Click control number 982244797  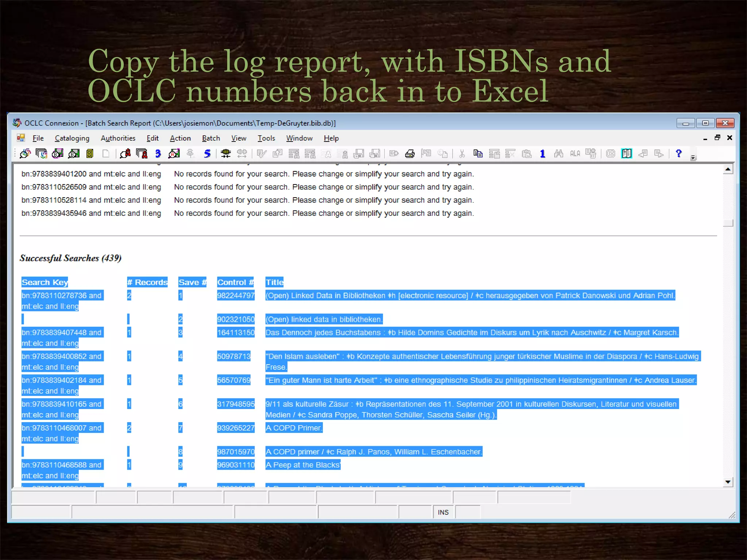(236, 295)
